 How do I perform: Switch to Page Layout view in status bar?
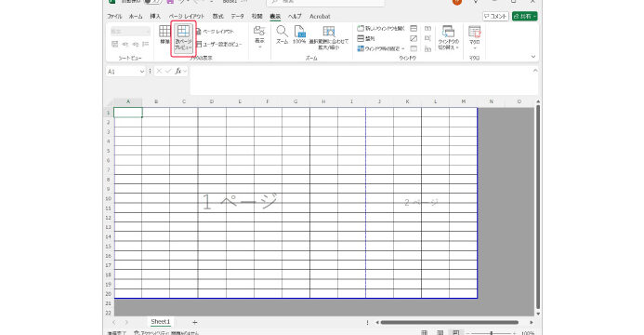(x=440, y=333)
